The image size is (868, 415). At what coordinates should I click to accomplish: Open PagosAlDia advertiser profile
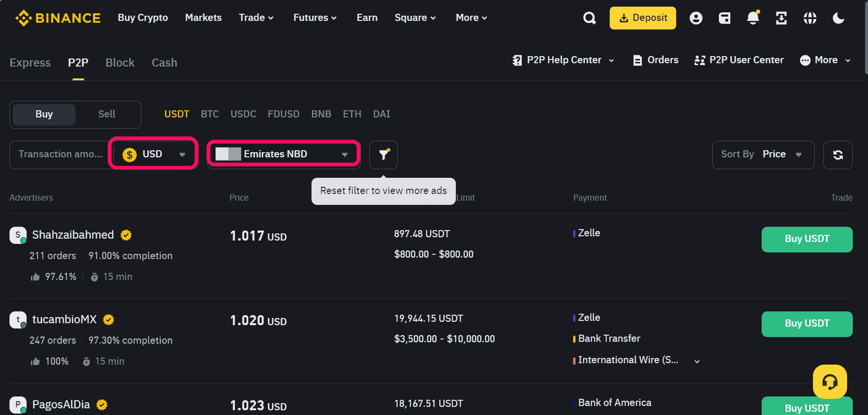tap(61, 405)
